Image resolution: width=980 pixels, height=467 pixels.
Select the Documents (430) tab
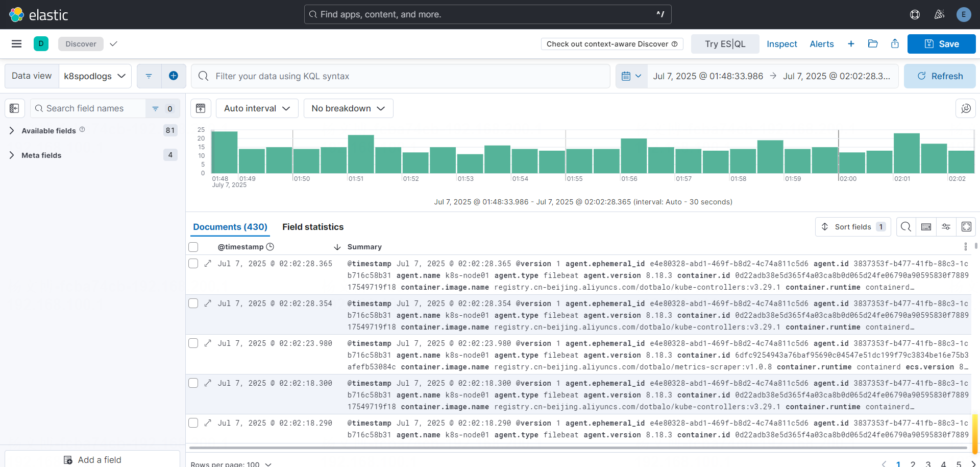point(230,227)
